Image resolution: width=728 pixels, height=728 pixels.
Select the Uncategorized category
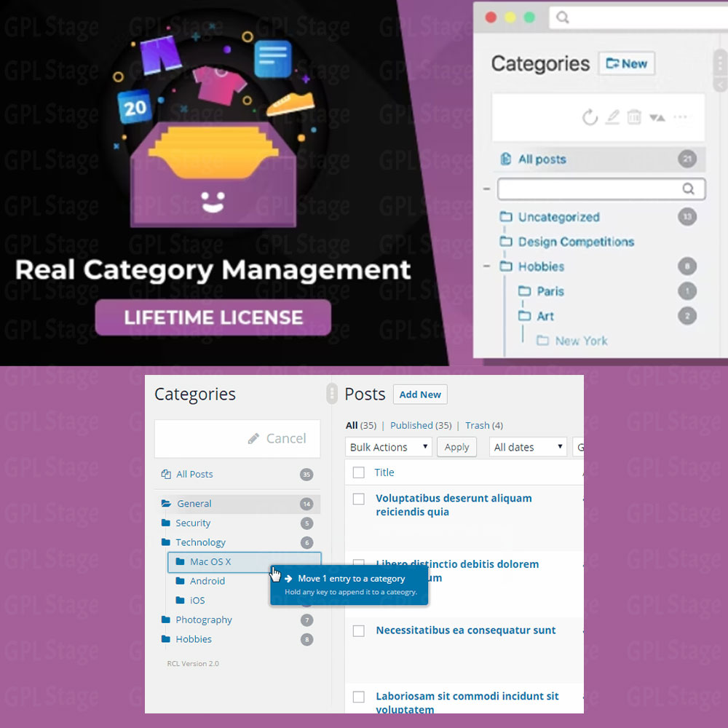[558, 217]
